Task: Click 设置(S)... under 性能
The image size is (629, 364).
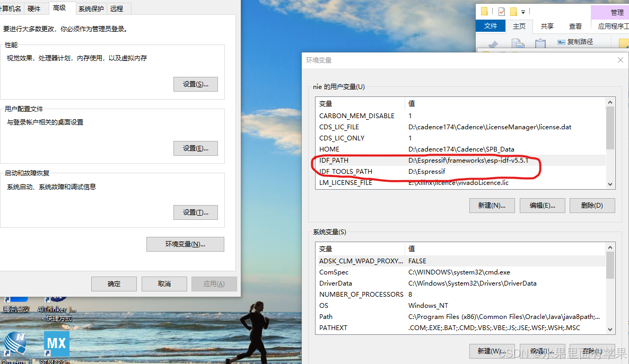Action: pyautogui.click(x=196, y=84)
